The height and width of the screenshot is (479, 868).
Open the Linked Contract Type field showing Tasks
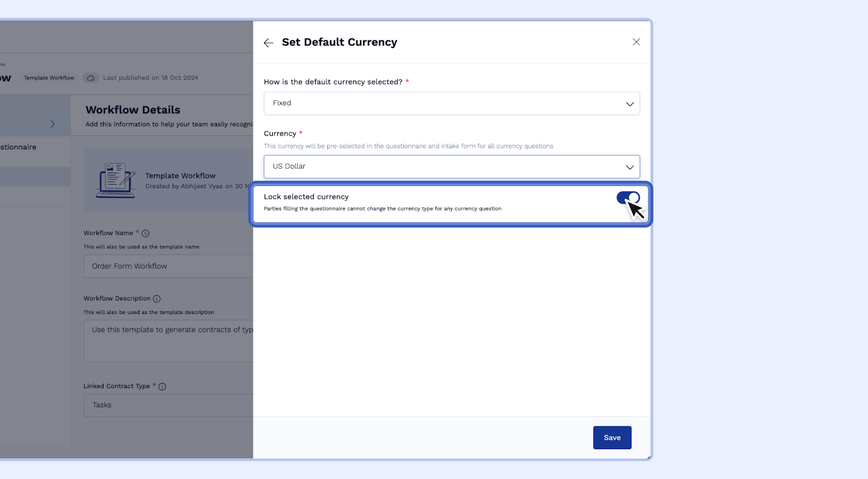click(168, 405)
